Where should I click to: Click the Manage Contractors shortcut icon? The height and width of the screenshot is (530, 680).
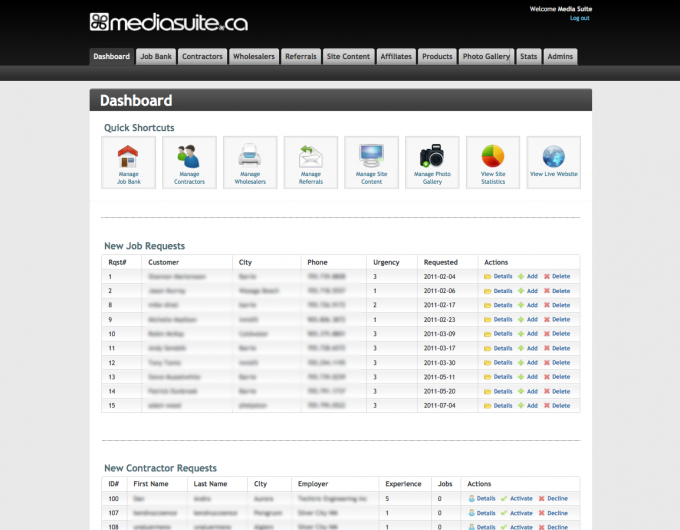point(189,157)
